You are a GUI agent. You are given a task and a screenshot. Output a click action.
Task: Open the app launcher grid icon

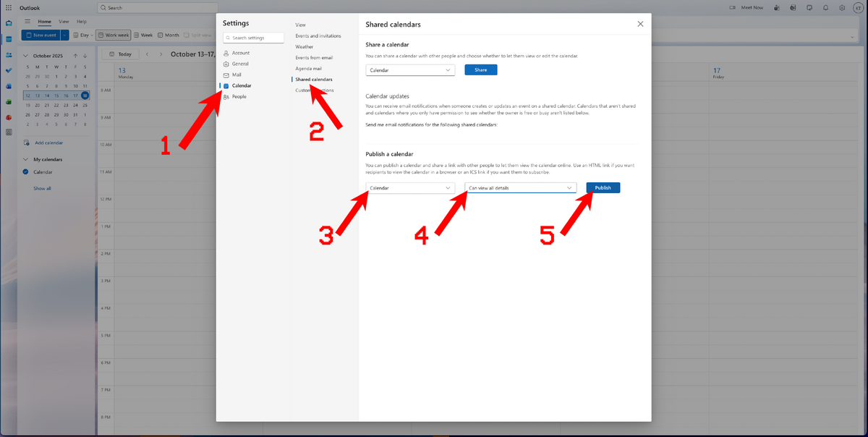tap(9, 7)
